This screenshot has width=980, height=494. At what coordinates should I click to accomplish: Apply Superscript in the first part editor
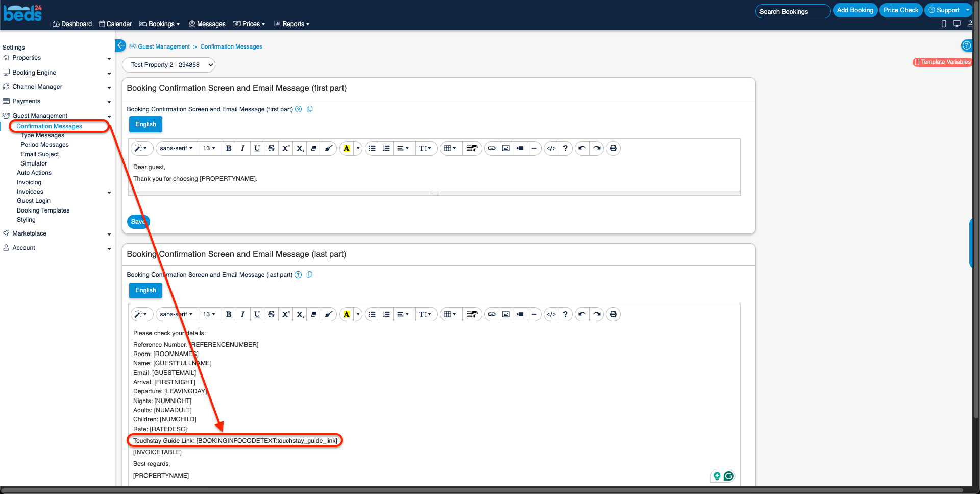(286, 148)
